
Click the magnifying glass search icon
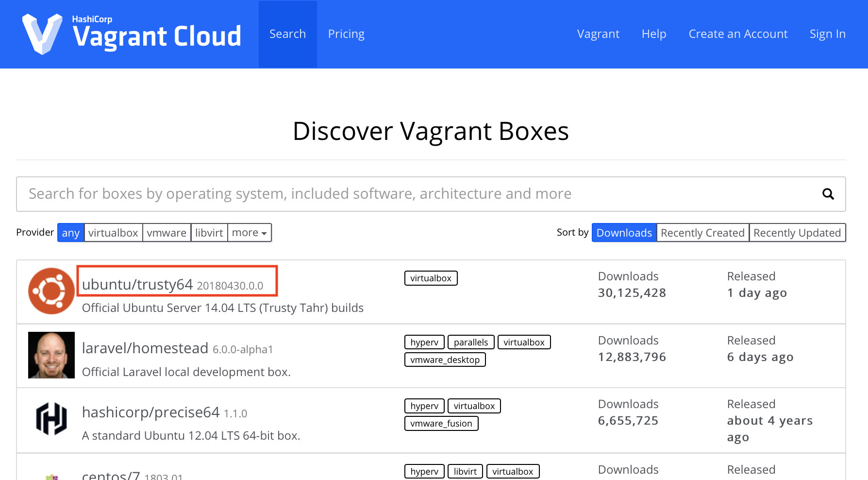828,194
